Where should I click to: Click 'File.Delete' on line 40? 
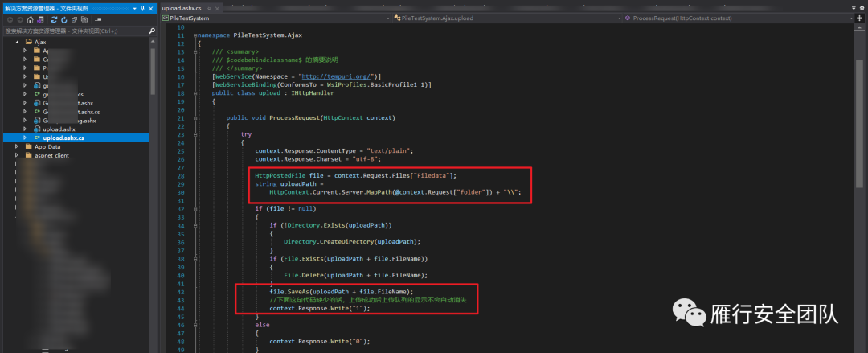click(x=303, y=275)
